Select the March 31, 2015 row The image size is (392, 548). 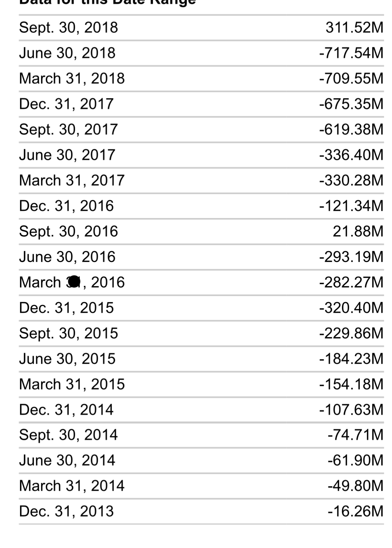tap(201, 384)
